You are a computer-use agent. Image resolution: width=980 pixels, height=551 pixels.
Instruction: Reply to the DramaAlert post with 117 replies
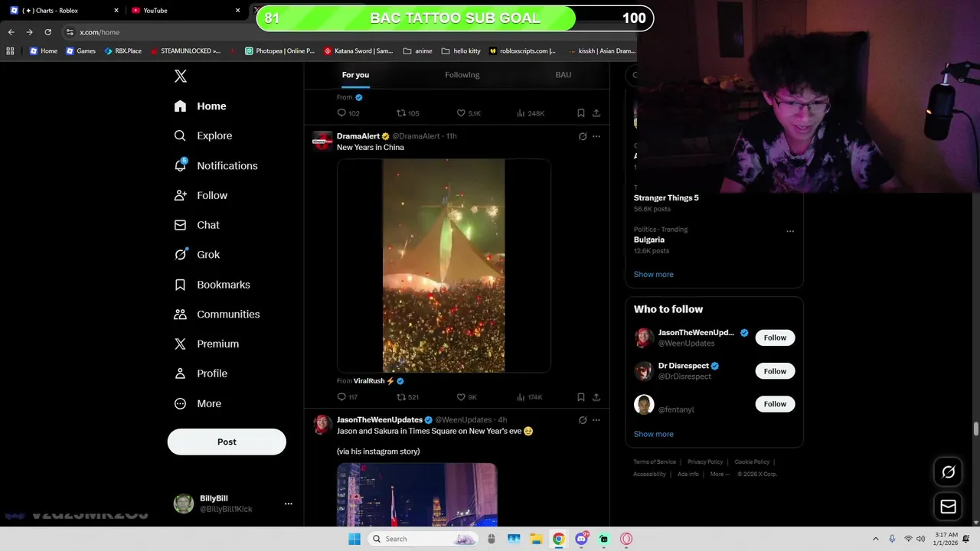point(348,397)
